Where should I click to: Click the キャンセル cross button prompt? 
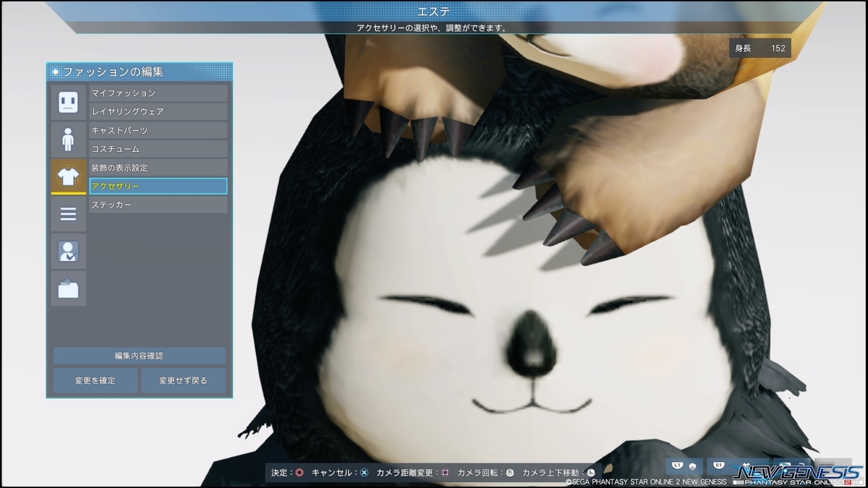[364, 473]
